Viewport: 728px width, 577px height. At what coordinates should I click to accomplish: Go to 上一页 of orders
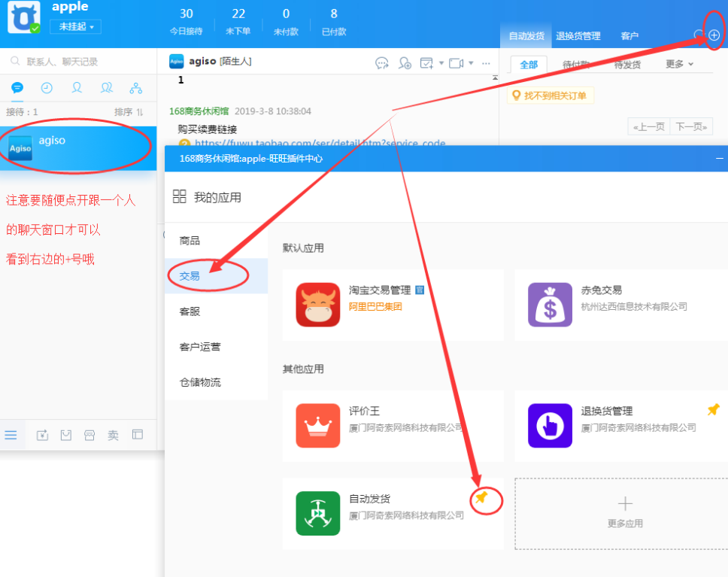tap(649, 126)
